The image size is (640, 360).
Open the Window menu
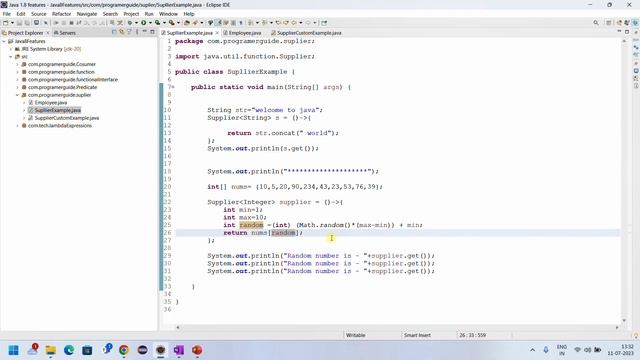(168, 14)
